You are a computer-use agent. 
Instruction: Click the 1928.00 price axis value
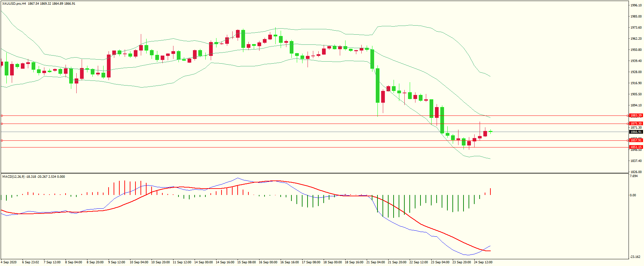pyautogui.click(x=636, y=72)
